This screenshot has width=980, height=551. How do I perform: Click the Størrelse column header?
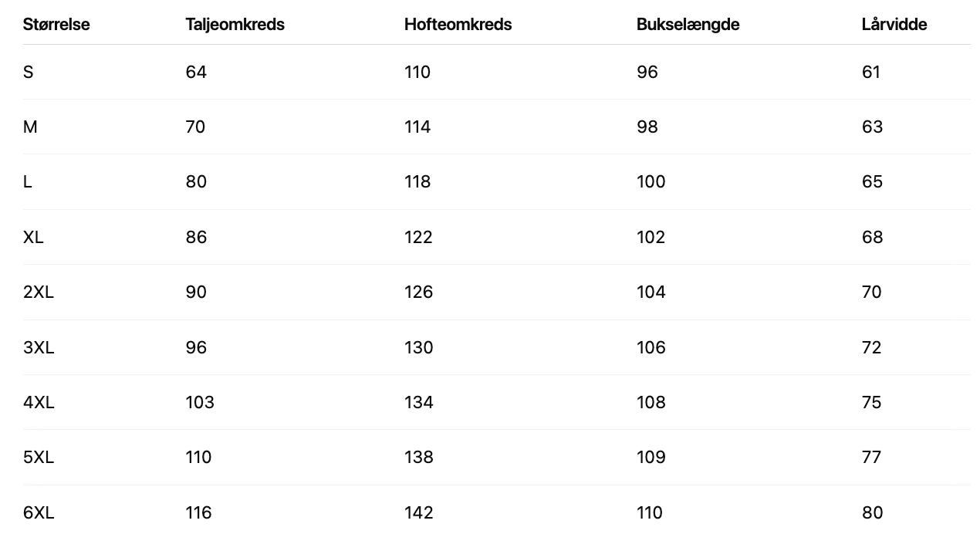(x=56, y=25)
